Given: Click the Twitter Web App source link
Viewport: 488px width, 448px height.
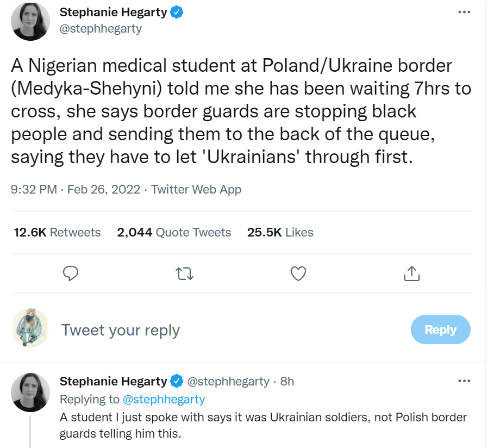Looking at the screenshot, I should pyautogui.click(x=196, y=190).
